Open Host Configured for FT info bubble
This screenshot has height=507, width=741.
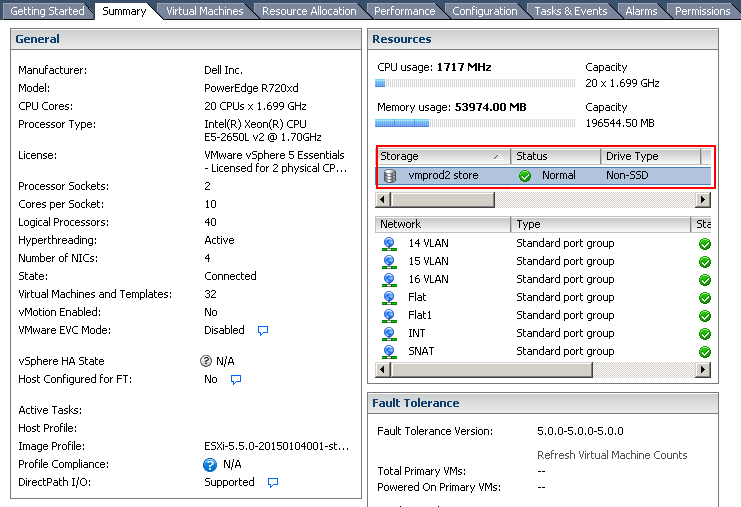pyautogui.click(x=236, y=379)
